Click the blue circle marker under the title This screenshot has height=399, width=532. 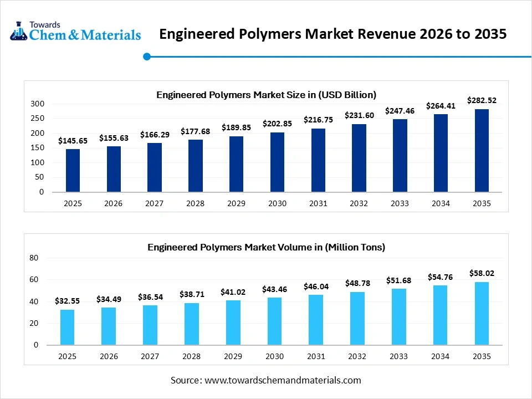coord(147,57)
